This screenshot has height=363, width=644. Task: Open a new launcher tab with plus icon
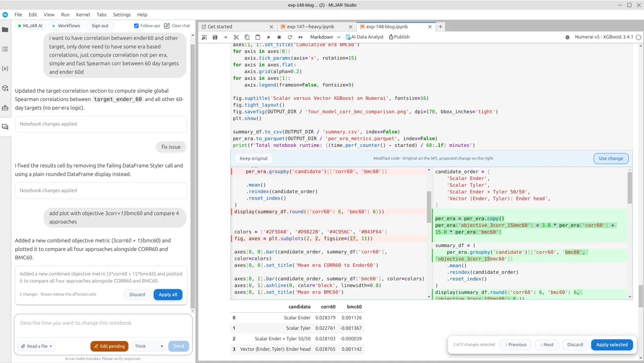pyautogui.click(x=441, y=27)
